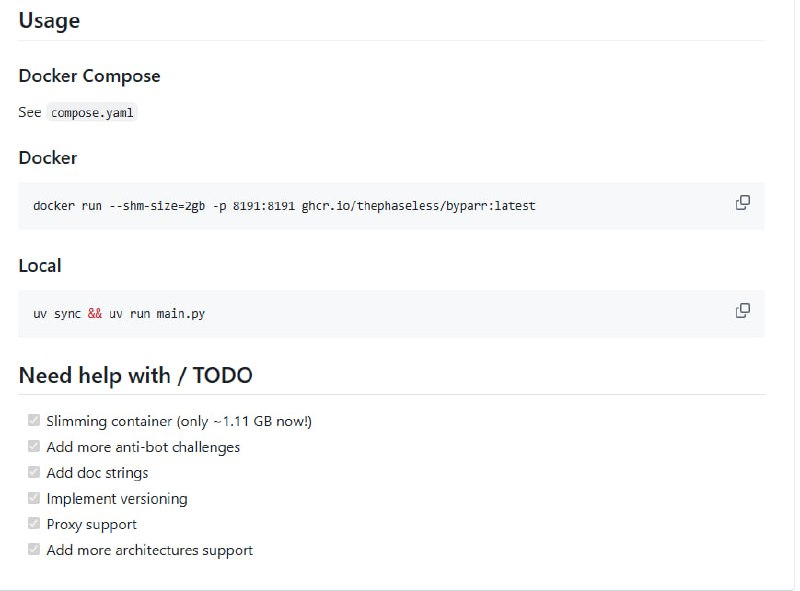Check the Implement versioning item
This screenshot has width=800, height=591.
[33, 498]
